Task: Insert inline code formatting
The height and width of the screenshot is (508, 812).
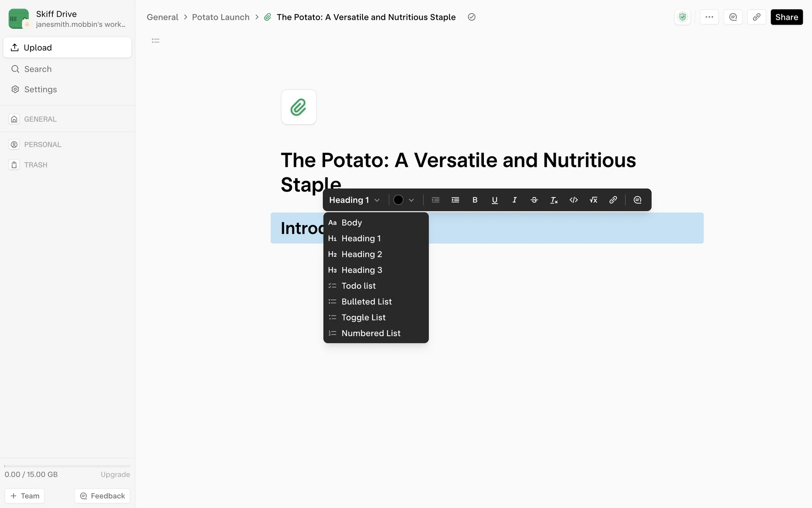Action: 573,200
